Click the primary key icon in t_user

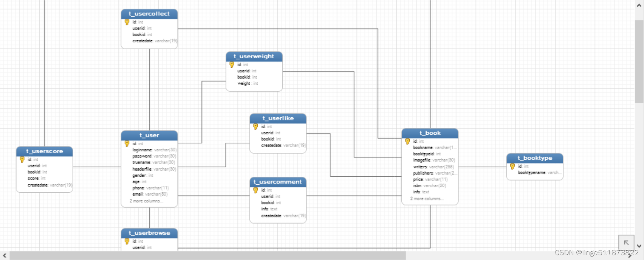[127, 144]
